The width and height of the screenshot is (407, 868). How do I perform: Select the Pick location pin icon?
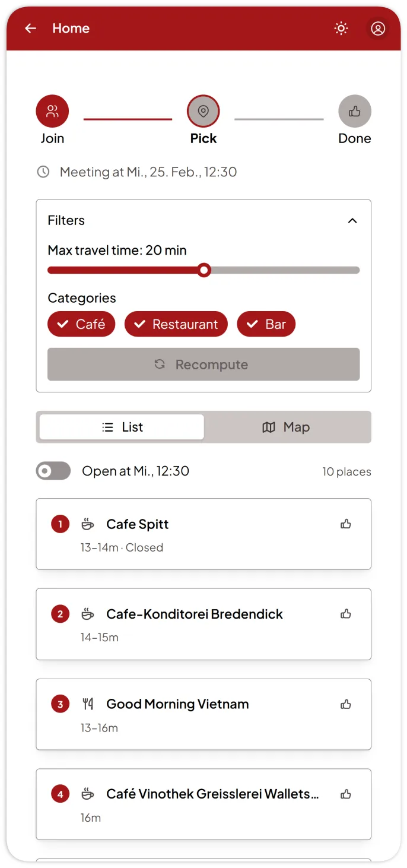[203, 110]
